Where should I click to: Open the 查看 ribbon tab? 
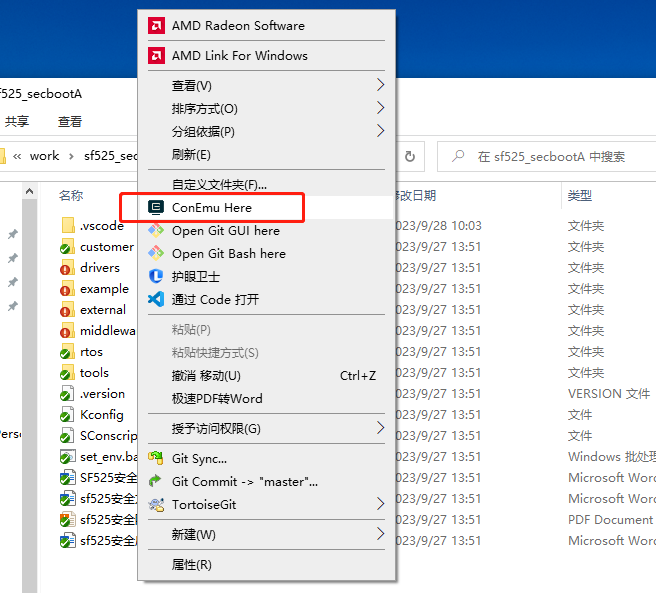70,121
